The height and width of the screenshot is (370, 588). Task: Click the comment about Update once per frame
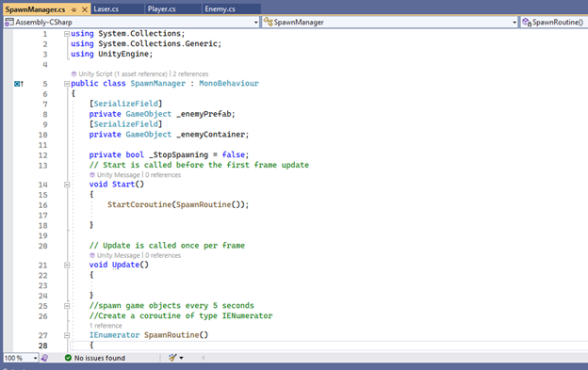(167, 246)
